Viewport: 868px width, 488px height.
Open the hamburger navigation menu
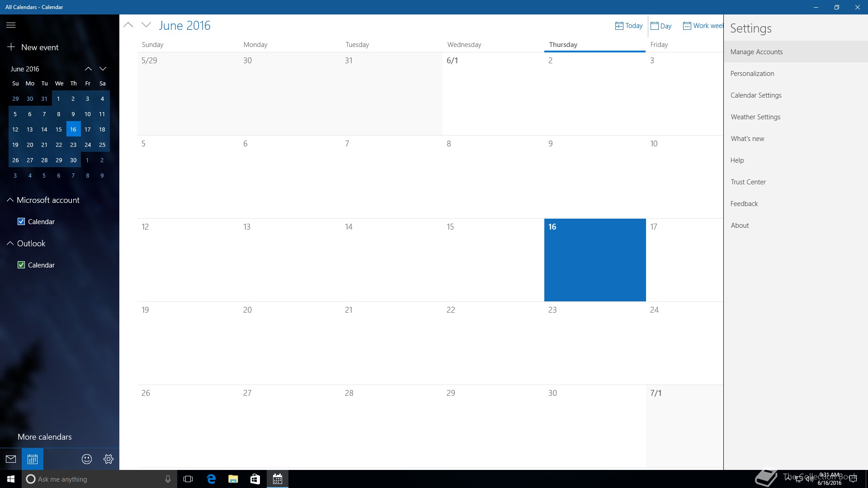(x=11, y=25)
